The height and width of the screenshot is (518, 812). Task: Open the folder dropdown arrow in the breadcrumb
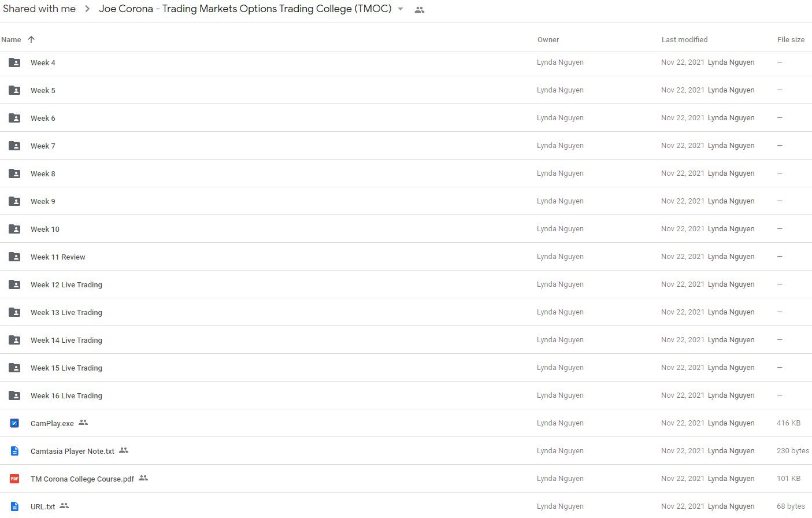(x=401, y=9)
